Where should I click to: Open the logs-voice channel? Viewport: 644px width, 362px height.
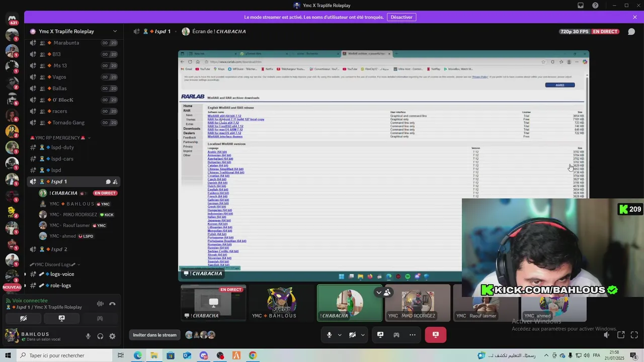click(x=73, y=275)
